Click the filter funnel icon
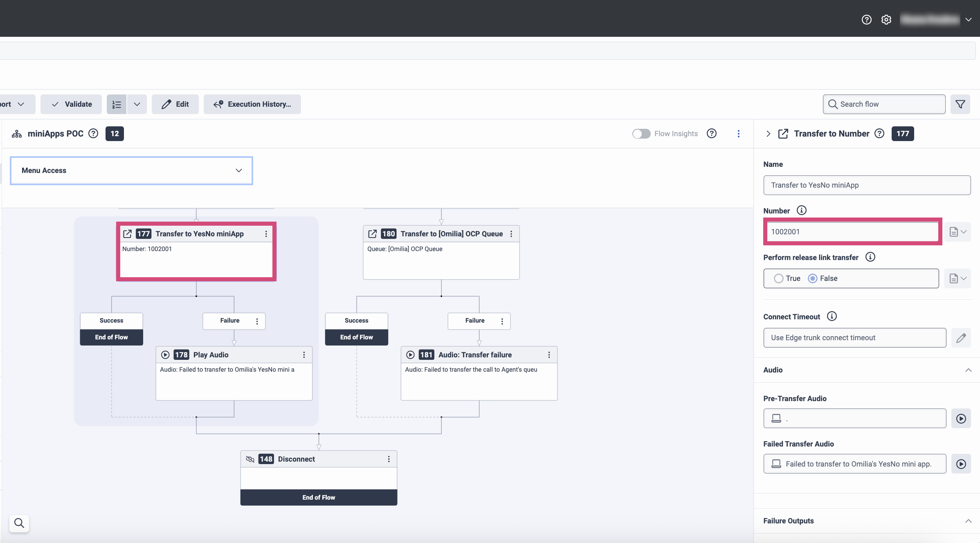980x543 pixels. (960, 104)
